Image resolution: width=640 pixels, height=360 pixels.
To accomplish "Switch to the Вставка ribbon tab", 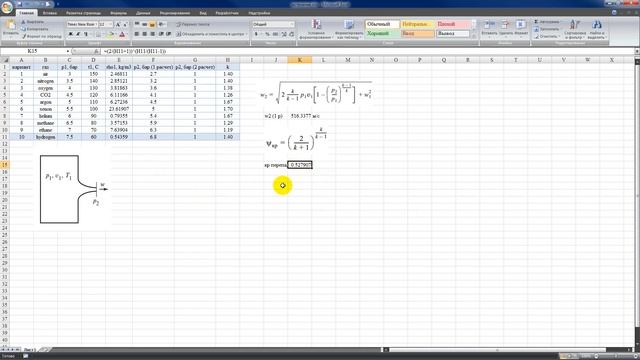I will click(x=50, y=13).
